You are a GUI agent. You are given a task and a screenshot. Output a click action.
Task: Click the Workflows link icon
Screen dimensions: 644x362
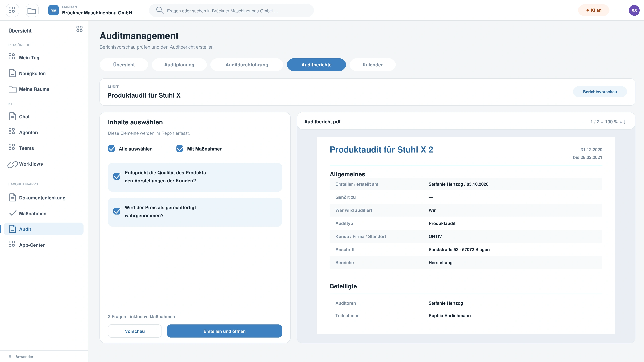13,164
